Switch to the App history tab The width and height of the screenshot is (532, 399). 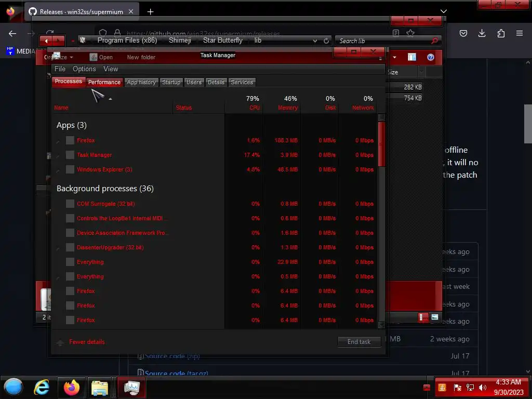tap(141, 82)
